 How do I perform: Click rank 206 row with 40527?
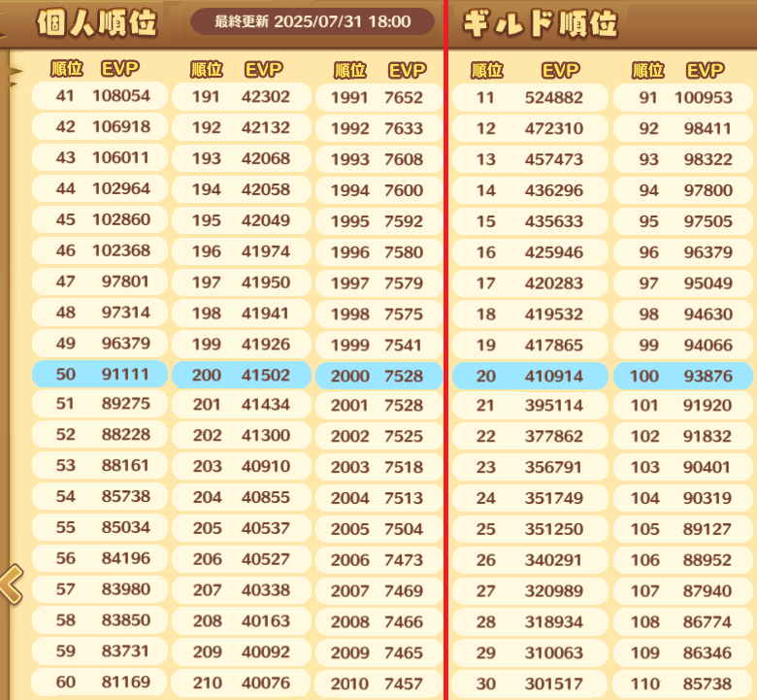[x=242, y=559]
